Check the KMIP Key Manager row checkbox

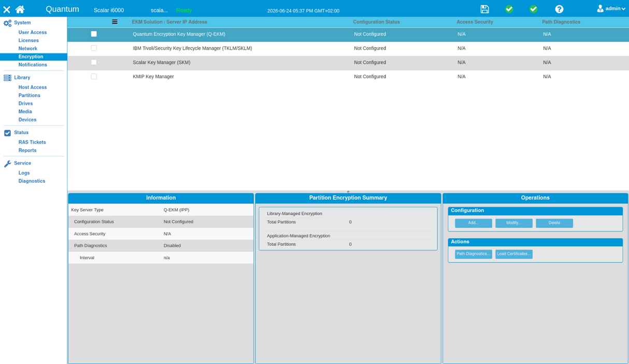click(x=94, y=76)
